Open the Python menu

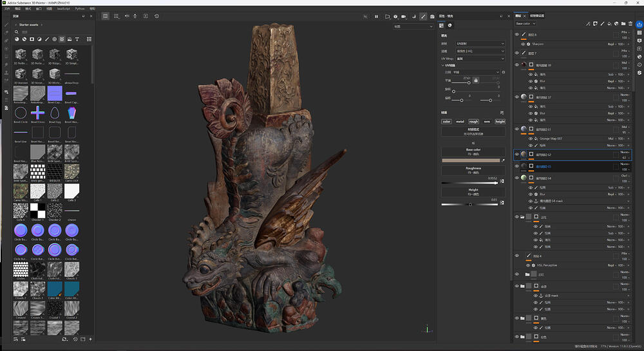(x=80, y=9)
